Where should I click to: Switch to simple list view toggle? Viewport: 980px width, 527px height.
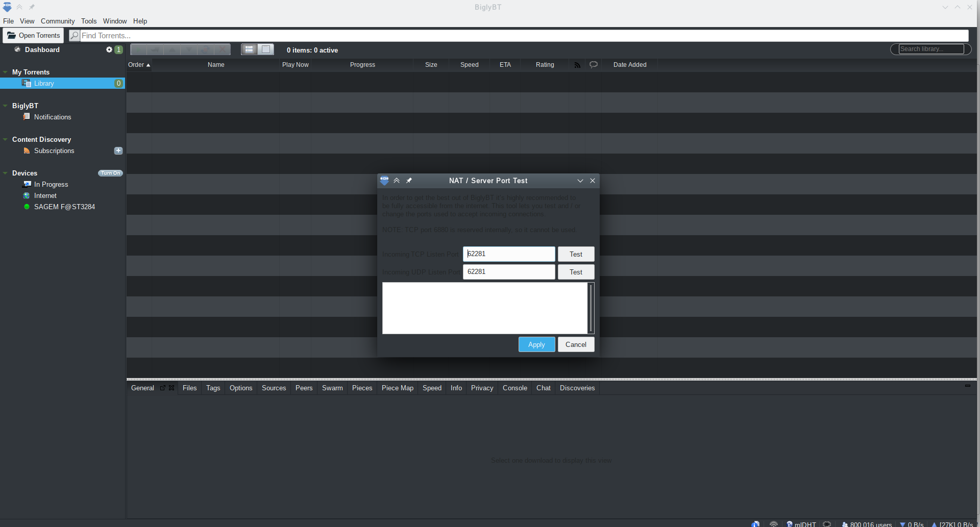tap(266, 49)
